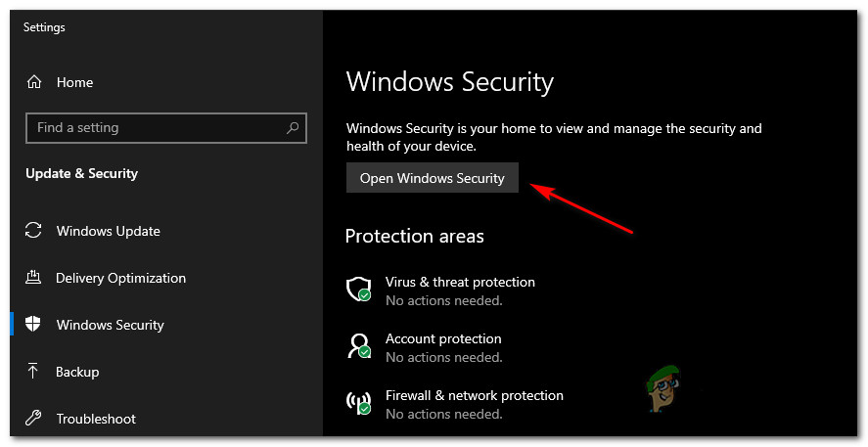Open Troubleshoot from the sidebar
Viewport: 868px width, 447px height.
96,419
